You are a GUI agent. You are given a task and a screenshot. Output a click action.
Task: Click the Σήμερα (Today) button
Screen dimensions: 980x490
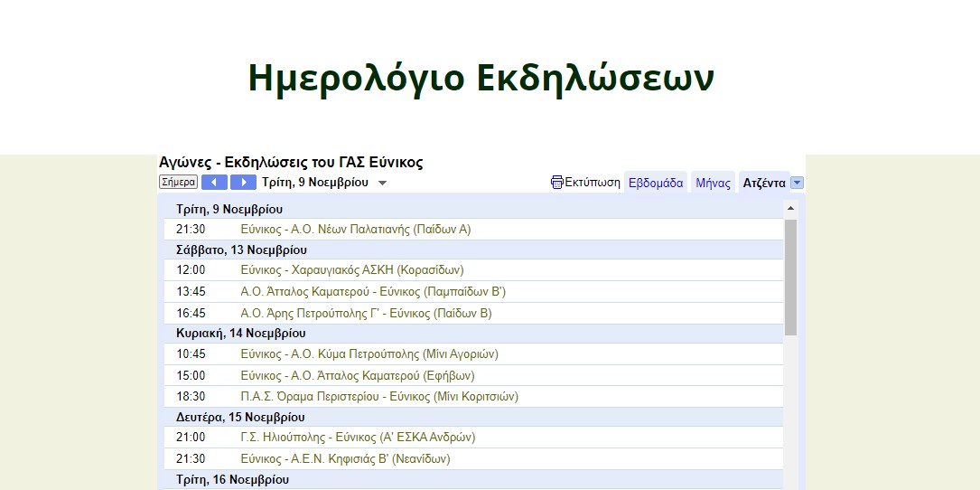(178, 183)
